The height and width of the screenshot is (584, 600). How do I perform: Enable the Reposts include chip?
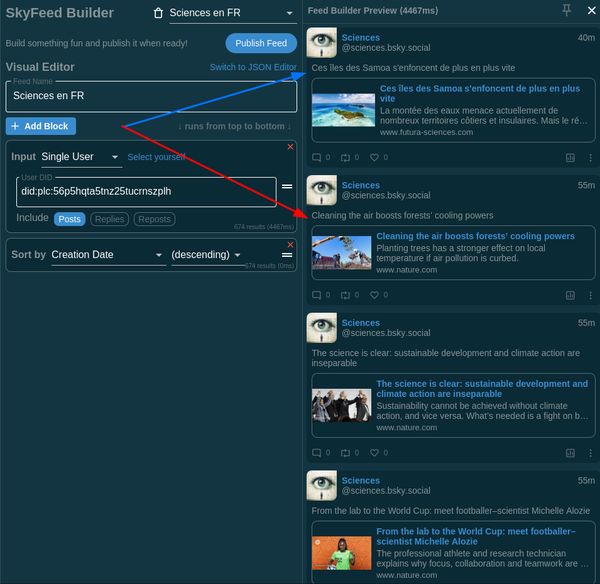coord(154,219)
